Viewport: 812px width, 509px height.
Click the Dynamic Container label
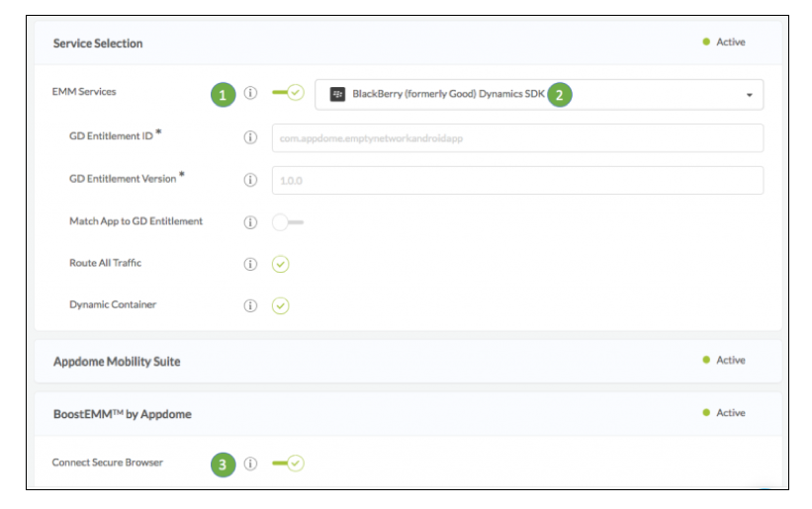[x=113, y=304]
